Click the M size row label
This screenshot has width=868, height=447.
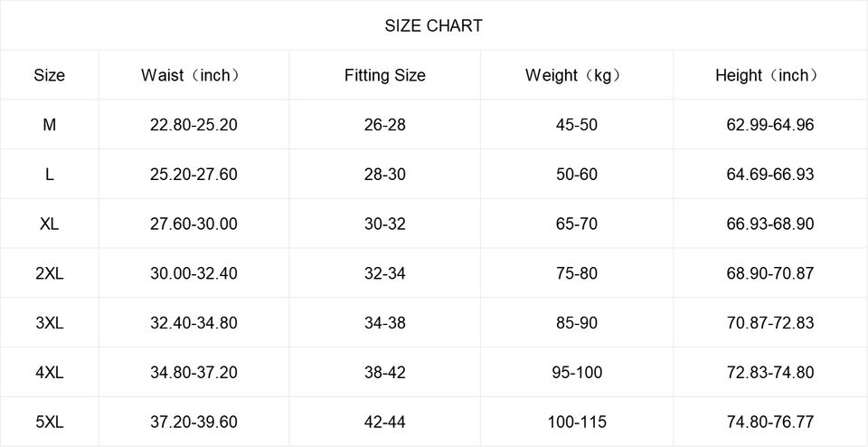pos(49,125)
